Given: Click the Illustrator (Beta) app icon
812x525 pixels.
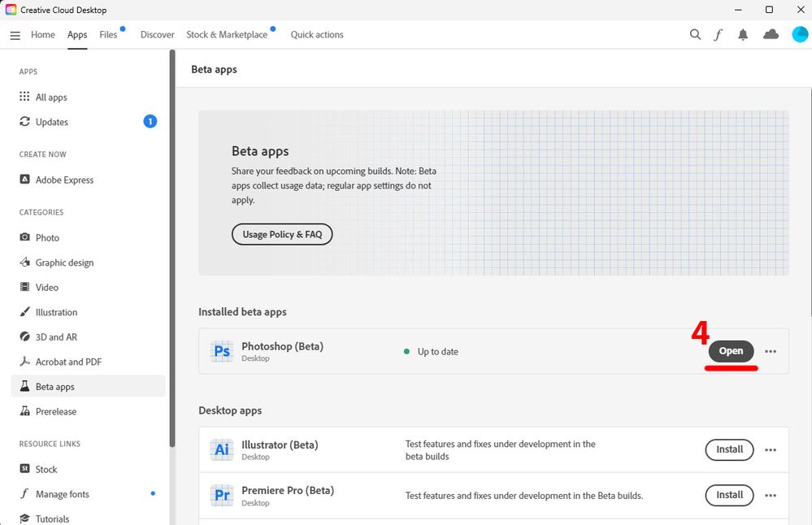Looking at the screenshot, I should point(221,450).
